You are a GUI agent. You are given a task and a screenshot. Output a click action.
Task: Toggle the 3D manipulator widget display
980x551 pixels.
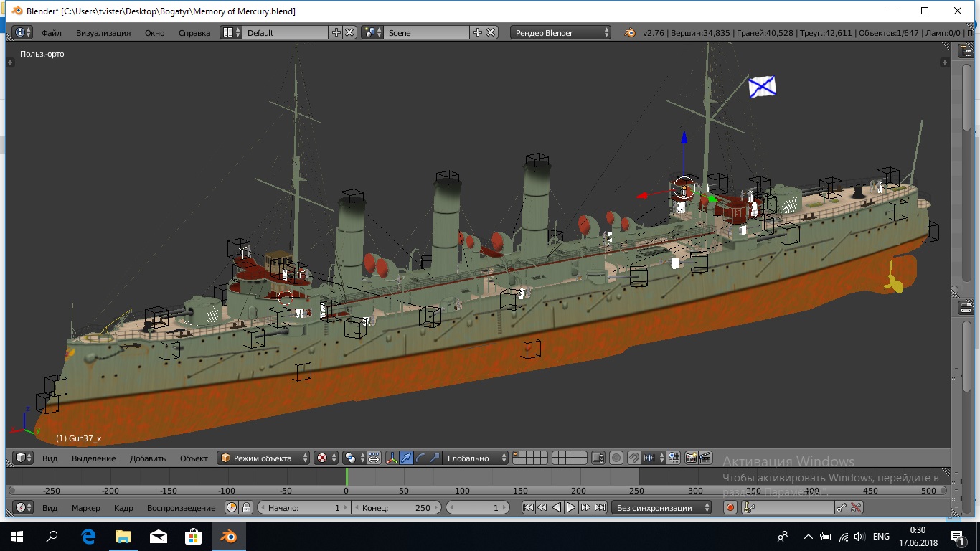pos(392,458)
